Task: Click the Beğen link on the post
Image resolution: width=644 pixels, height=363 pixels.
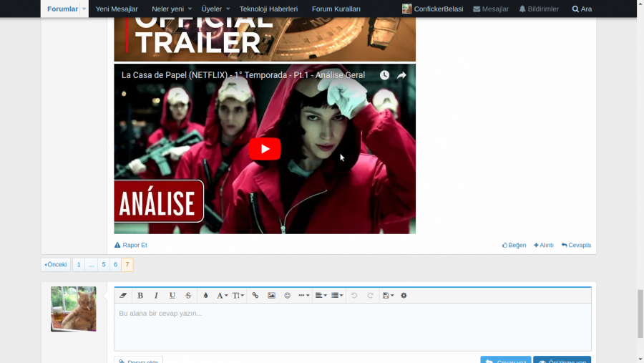Action: [514, 245]
